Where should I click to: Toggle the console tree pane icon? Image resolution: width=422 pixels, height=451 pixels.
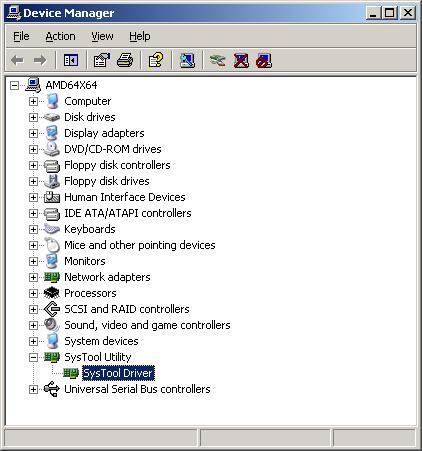tap(71, 60)
